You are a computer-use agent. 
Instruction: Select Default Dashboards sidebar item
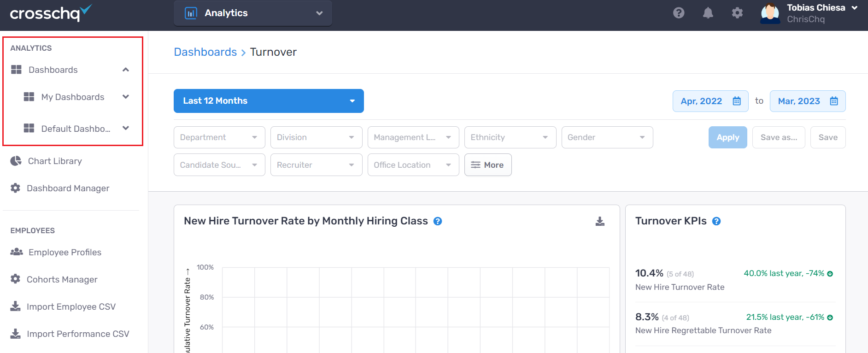pos(76,129)
